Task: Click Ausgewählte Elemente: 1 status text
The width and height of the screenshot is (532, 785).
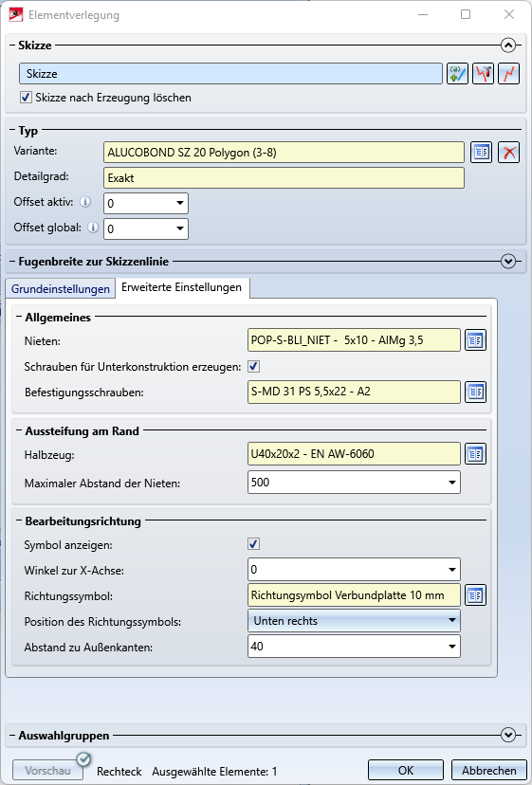Action: pyautogui.click(x=214, y=772)
